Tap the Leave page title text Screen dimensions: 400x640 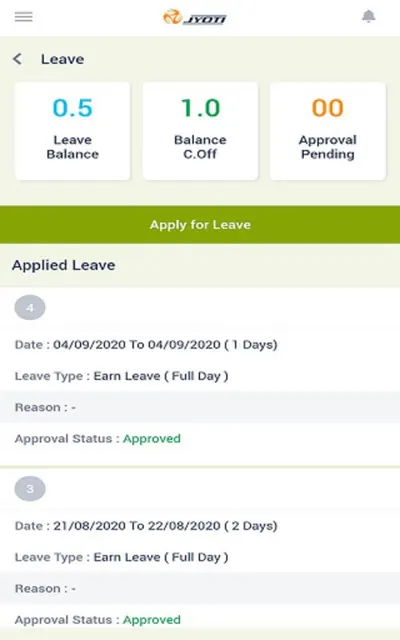[x=62, y=59]
